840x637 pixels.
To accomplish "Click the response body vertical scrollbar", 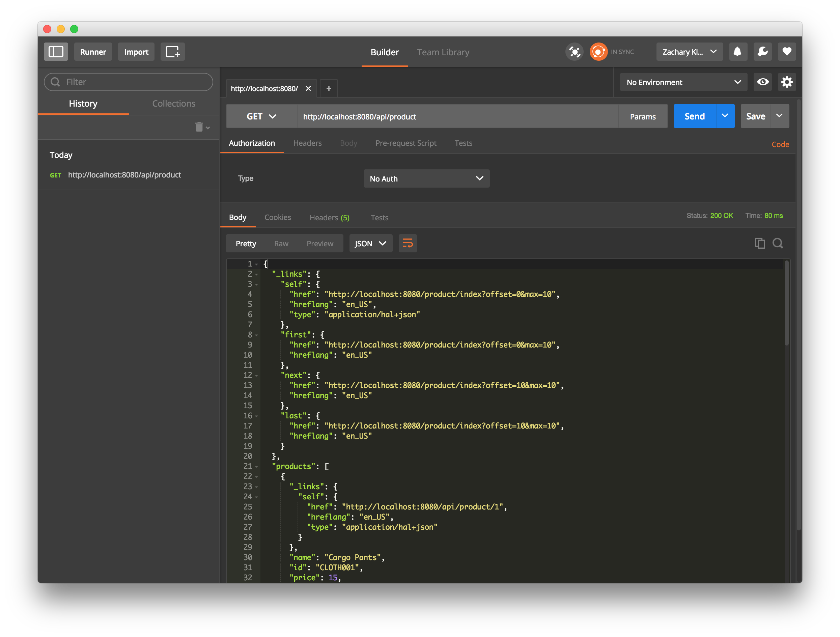I will pyautogui.click(x=786, y=303).
